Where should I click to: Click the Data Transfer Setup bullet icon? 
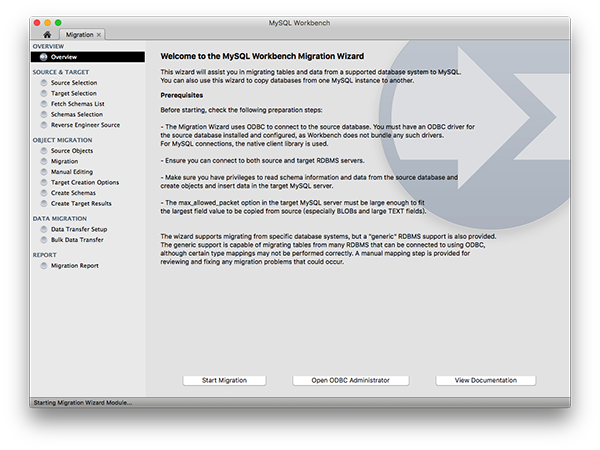[44, 229]
